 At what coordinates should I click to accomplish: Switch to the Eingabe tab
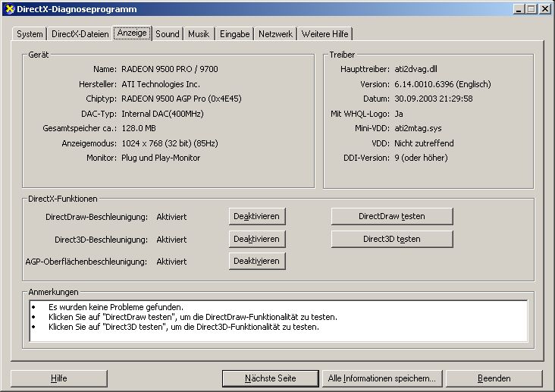pos(234,34)
